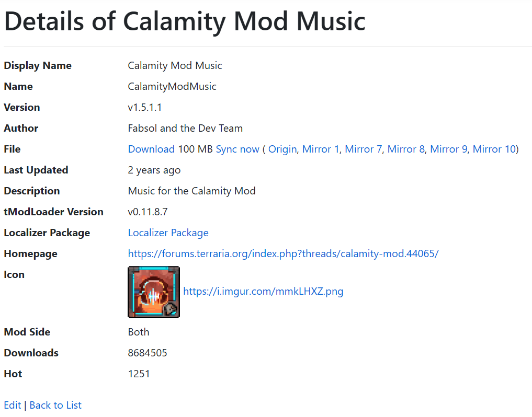This screenshot has height=417, width=532.
Task: Open the blue Localizer Package link
Action: [x=168, y=233]
